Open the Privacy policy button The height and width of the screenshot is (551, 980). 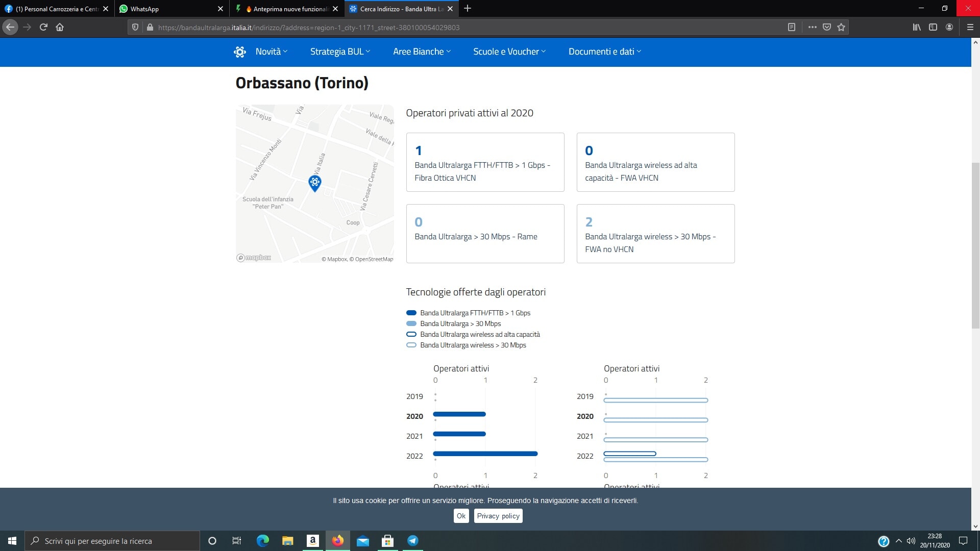(498, 516)
